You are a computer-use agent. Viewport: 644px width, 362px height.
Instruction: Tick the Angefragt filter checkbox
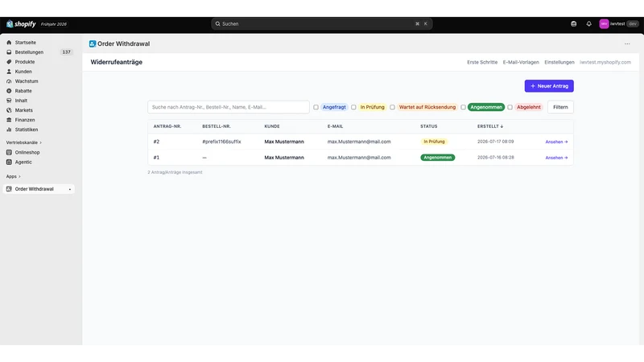click(x=316, y=107)
